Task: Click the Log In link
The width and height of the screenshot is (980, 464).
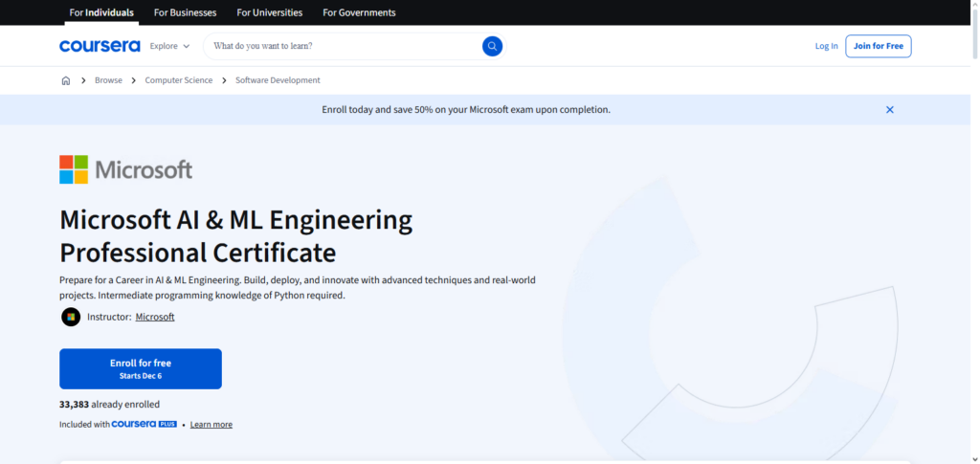Action: [x=826, y=46]
